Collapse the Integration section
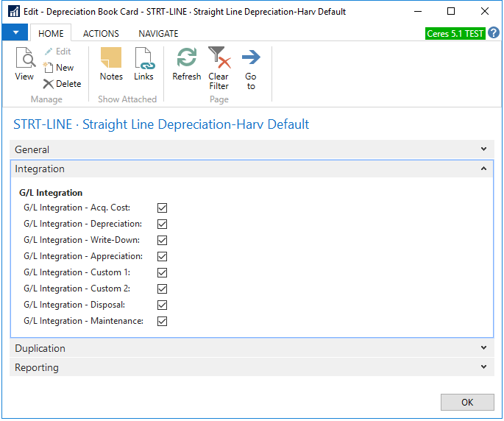This screenshot has width=504, height=421. (483, 169)
